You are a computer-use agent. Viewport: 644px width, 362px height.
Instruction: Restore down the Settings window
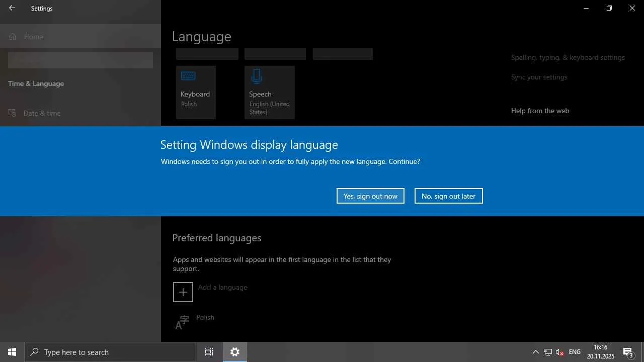click(609, 8)
